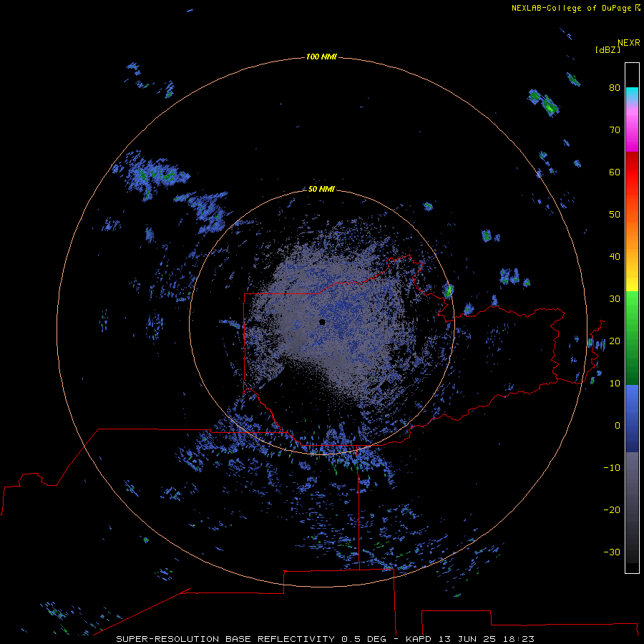Pick the blue segment of the color bar

pyautogui.click(x=632, y=419)
